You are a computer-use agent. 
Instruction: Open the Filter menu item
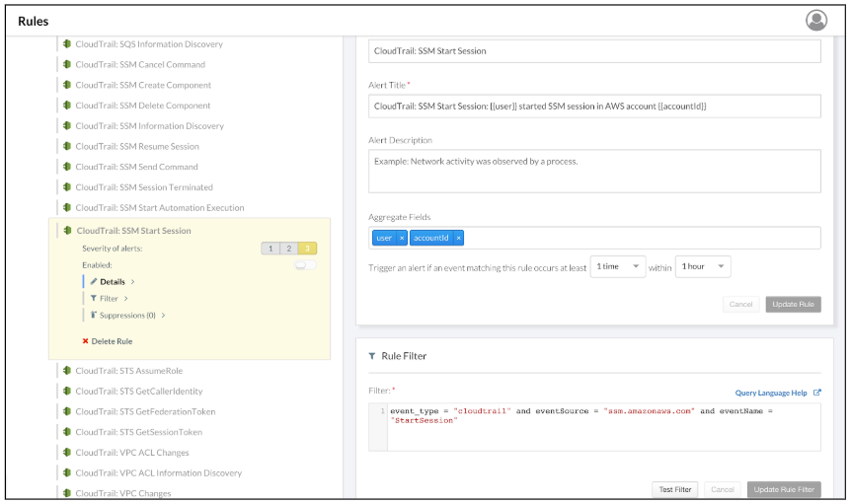coord(109,299)
